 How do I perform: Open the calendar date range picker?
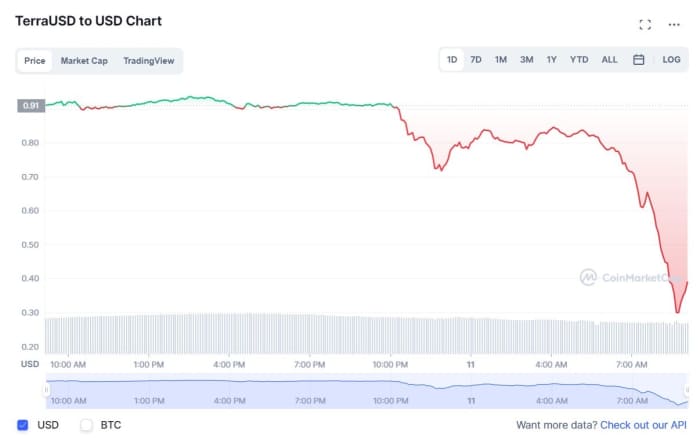[x=639, y=60]
